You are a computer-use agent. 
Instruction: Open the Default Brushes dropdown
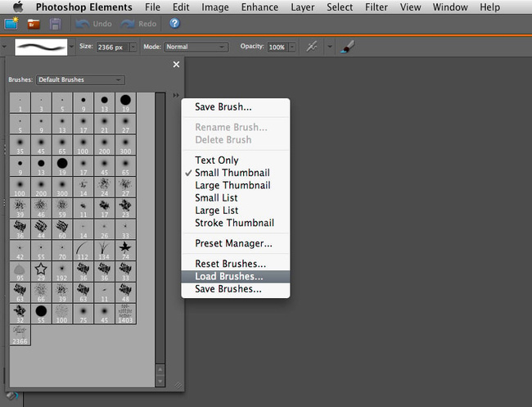click(80, 80)
